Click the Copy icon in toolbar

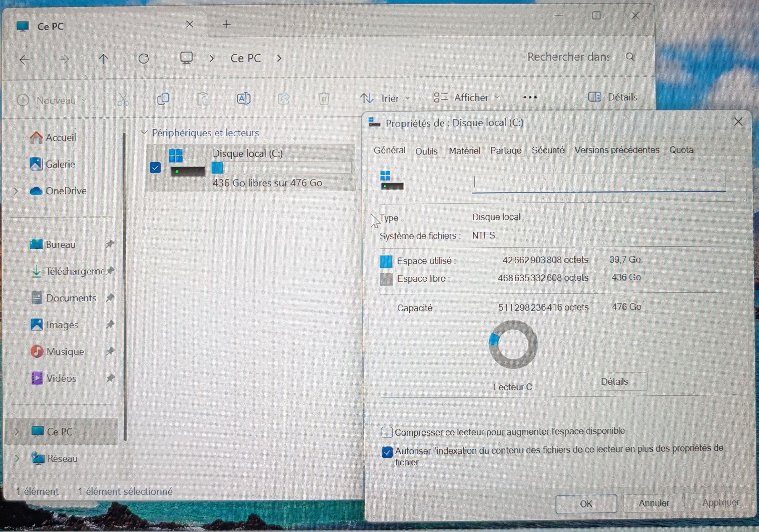[163, 99]
